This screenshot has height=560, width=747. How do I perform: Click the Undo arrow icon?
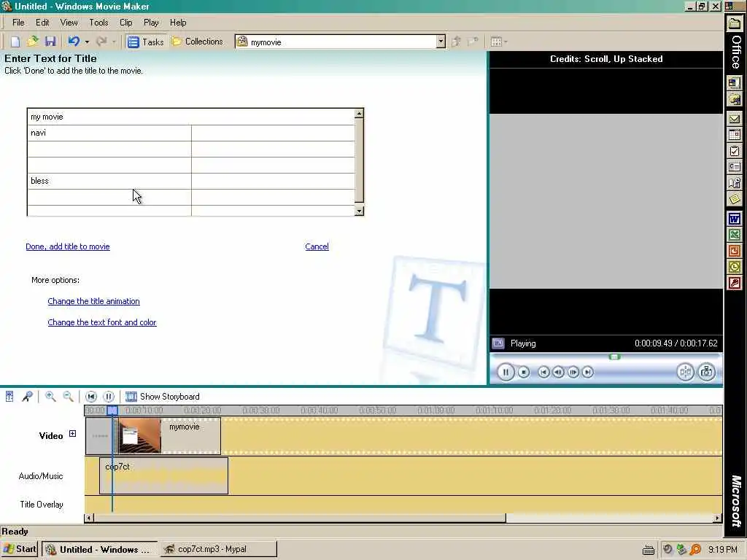pyautogui.click(x=74, y=42)
